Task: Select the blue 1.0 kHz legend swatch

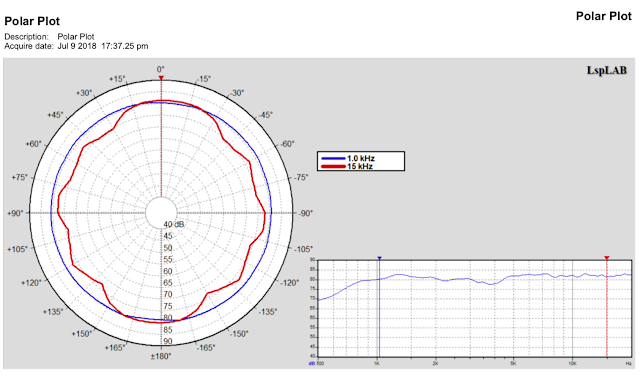Action: click(333, 158)
